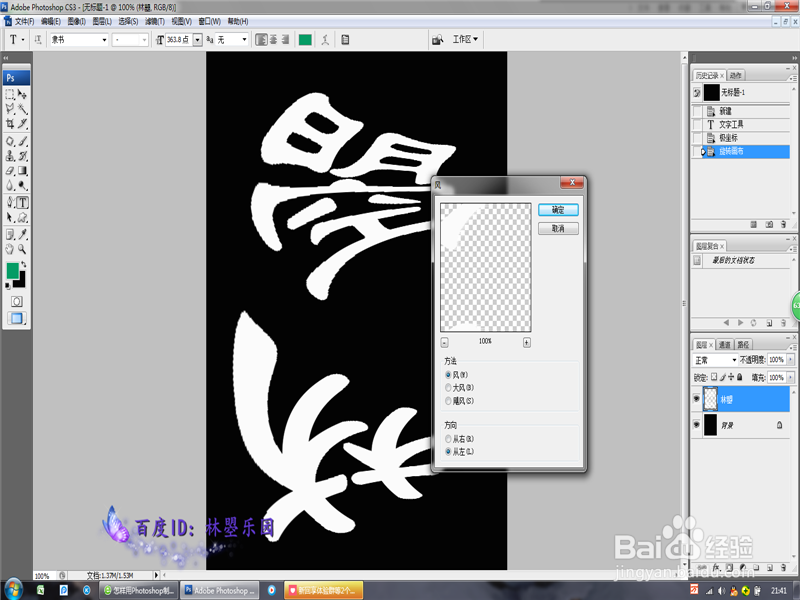Open the text color swatch in options bar
This screenshot has height=600, width=800.
305,40
